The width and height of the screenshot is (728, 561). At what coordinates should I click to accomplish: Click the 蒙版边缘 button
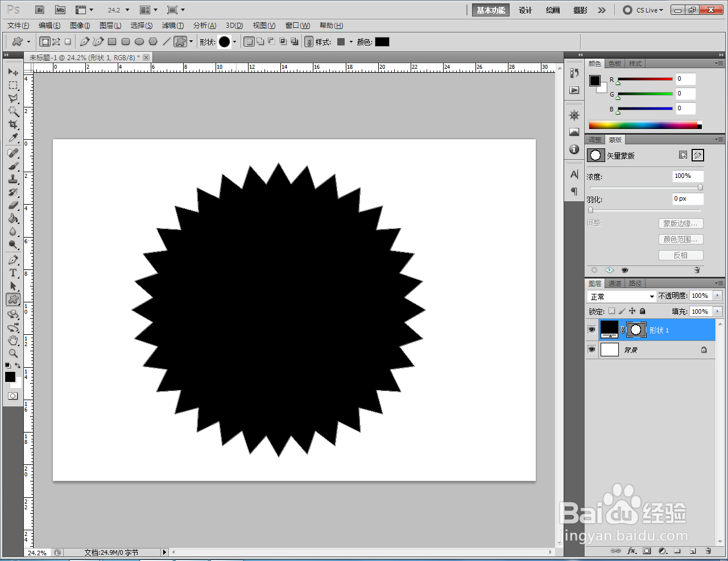[x=681, y=223]
